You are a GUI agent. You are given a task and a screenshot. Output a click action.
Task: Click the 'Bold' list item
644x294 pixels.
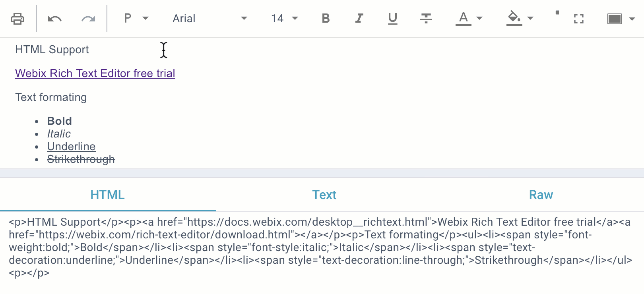(59, 121)
